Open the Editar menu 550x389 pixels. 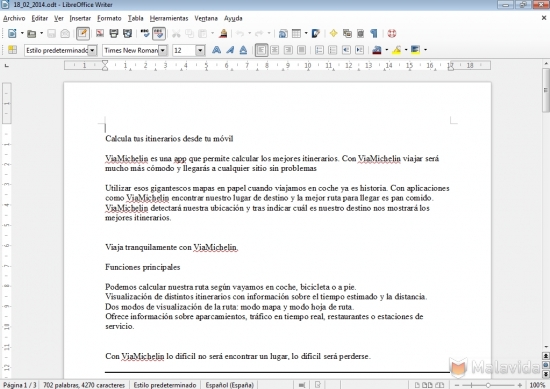[40, 18]
